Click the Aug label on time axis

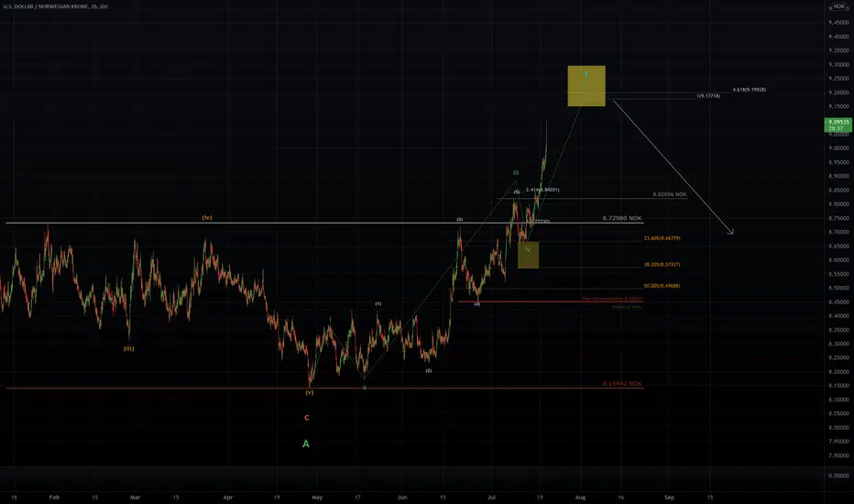click(581, 498)
